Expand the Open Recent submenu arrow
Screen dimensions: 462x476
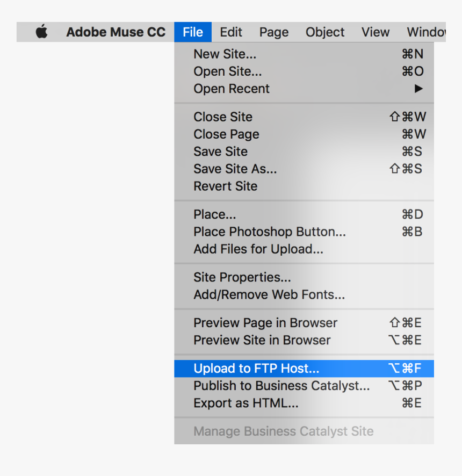[x=418, y=89]
